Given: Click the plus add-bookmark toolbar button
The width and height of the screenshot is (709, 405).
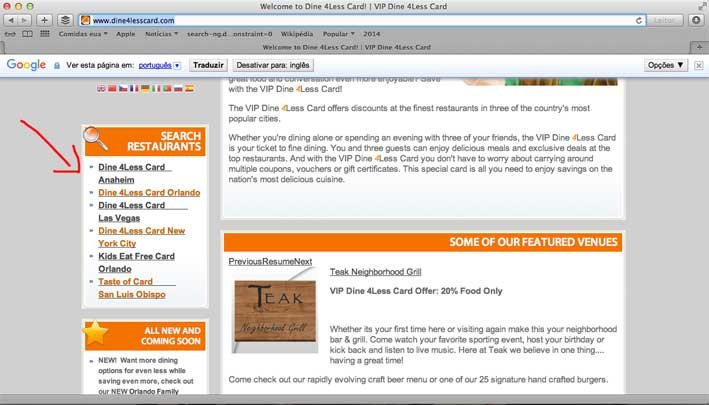Looking at the screenshot, I should 44,20.
